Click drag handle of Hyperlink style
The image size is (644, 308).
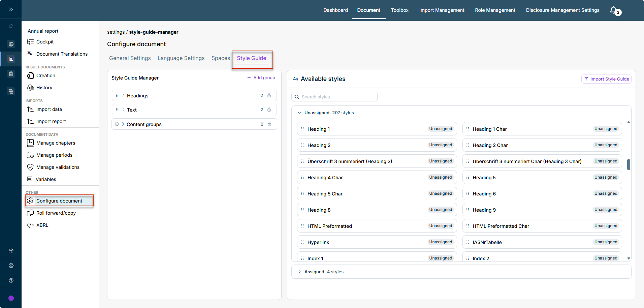tap(302, 242)
